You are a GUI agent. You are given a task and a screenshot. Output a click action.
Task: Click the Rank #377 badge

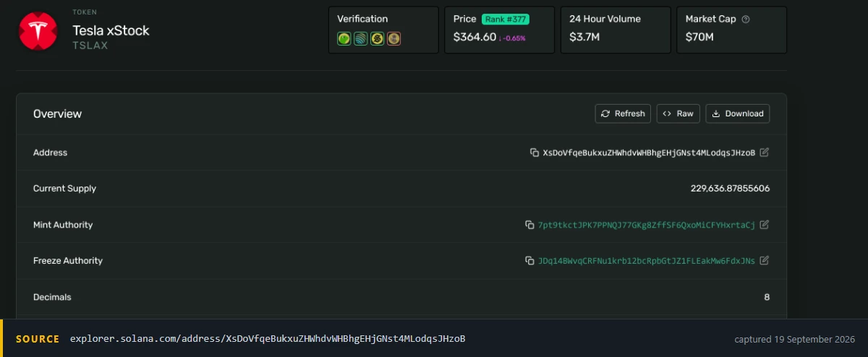pyautogui.click(x=504, y=20)
